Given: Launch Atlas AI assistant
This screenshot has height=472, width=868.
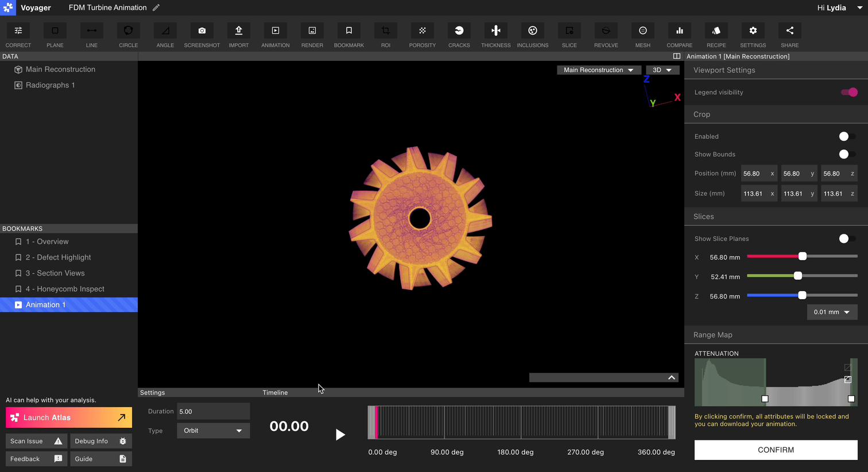Looking at the screenshot, I should point(68,417).
